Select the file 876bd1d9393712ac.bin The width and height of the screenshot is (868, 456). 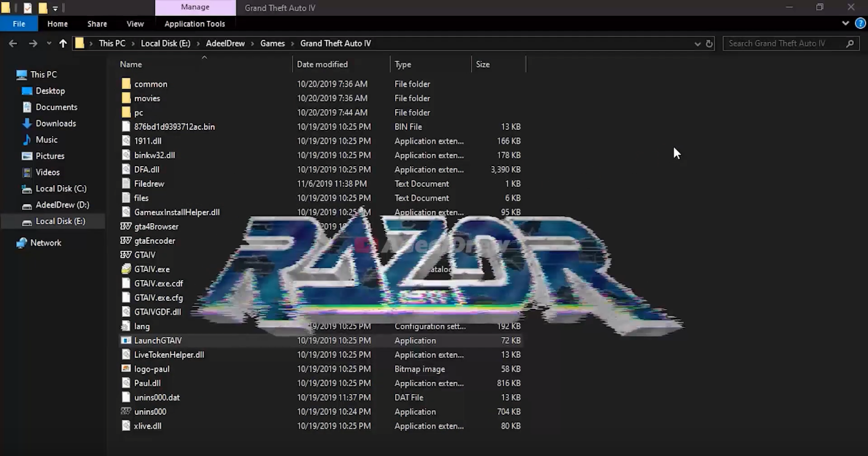(x=175, y=127)
